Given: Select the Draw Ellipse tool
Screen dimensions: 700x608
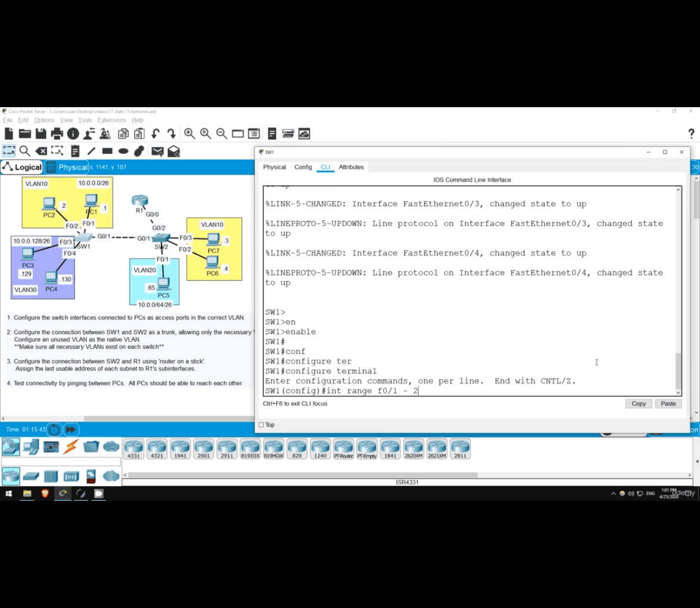Looking at the screenshot, I should click(123, 151).
